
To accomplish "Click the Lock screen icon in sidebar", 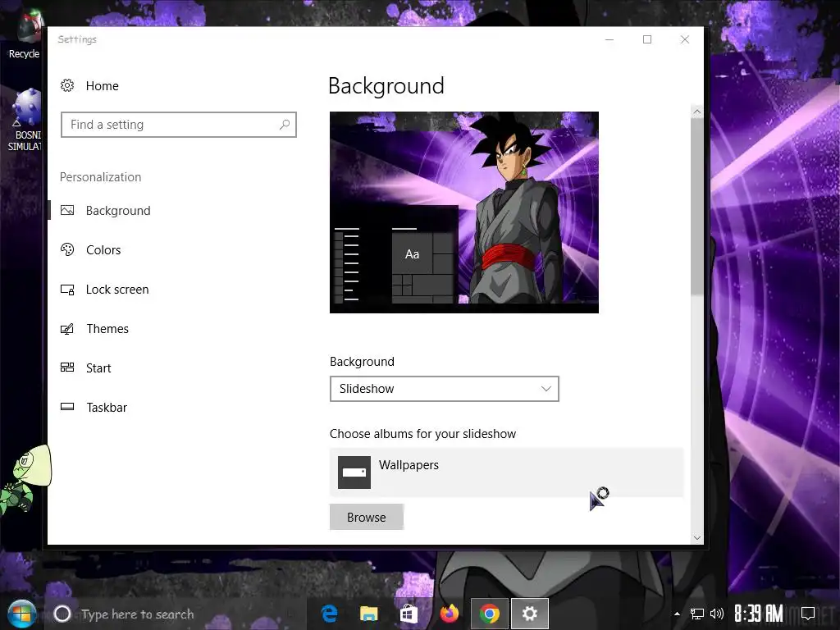I will tap(67, 290).
